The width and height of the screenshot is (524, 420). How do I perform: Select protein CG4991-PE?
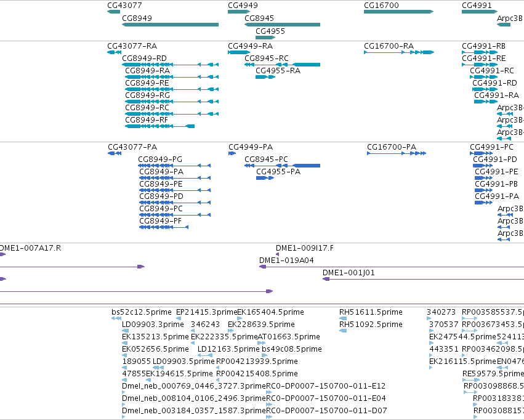484,178
